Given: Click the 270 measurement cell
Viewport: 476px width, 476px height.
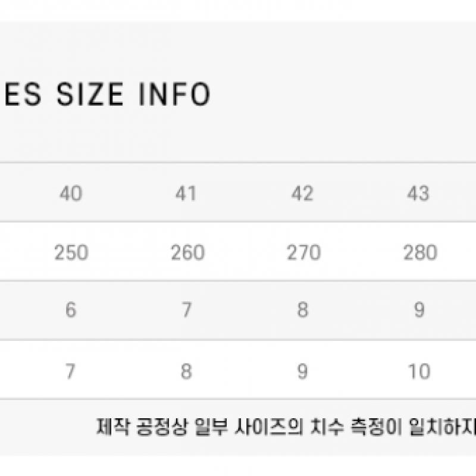Looking at the screenshot, I should tap(303, 252).
